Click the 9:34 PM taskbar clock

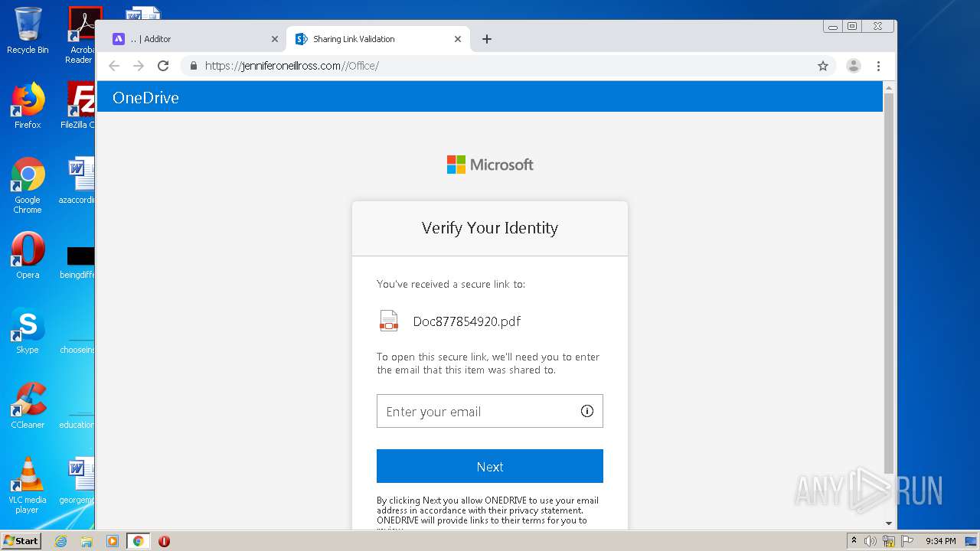click(x=940, y=541)
